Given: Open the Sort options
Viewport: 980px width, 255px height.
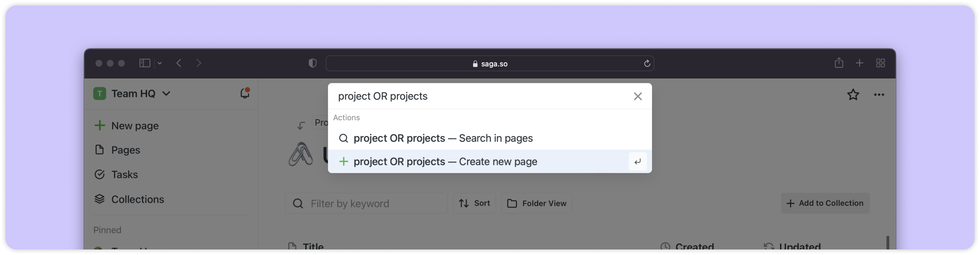Looking at the screenshot, I should pos(474,203).
